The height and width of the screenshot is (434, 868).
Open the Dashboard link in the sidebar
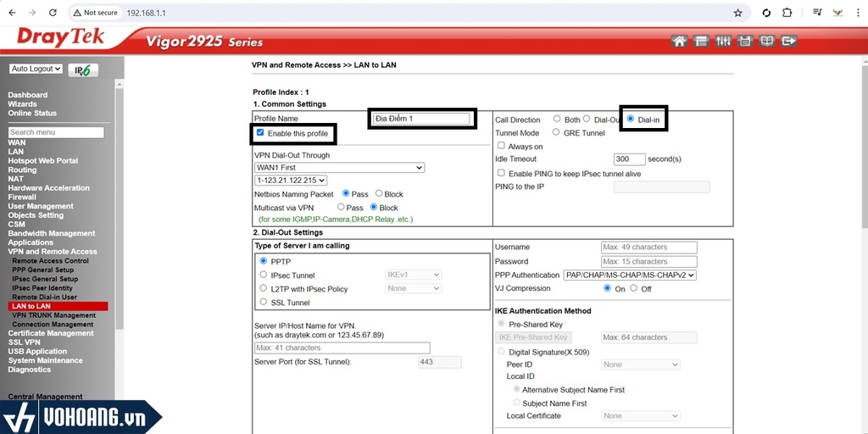[28, 95]
